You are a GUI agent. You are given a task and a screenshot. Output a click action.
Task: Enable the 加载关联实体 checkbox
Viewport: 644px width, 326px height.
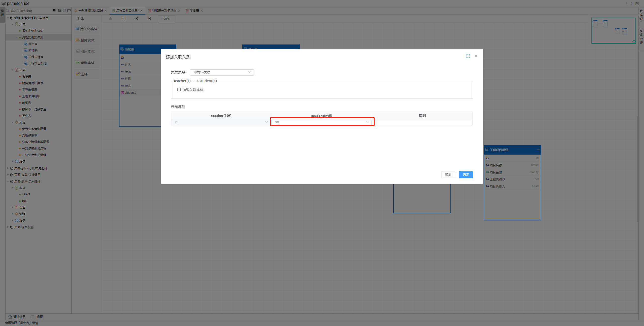point(179,90)
